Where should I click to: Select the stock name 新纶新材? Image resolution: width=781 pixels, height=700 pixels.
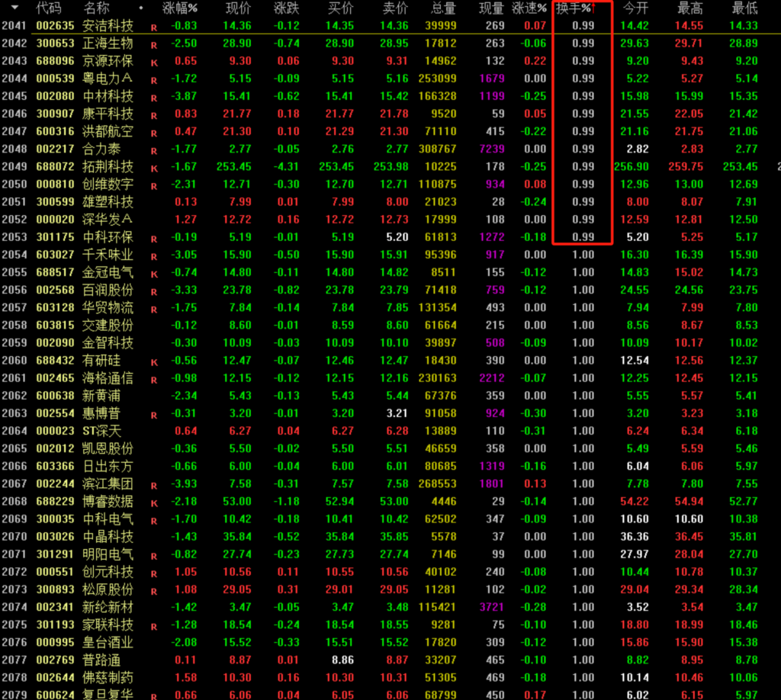pos(108,607)
